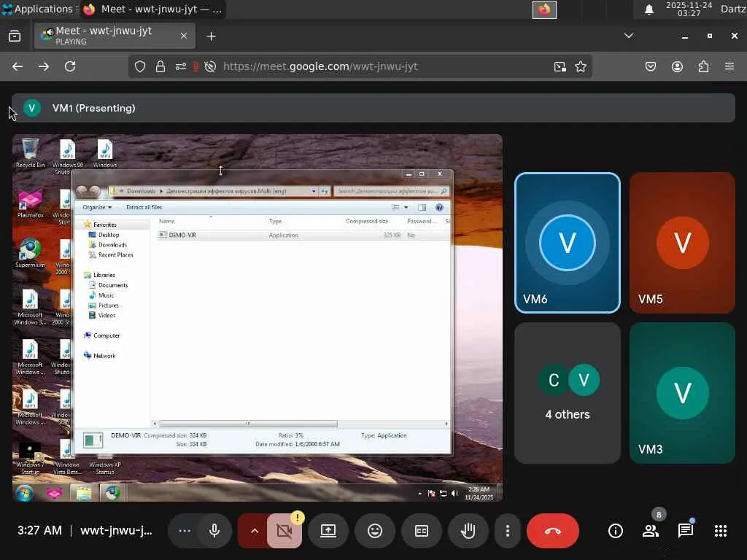Click the Name column header
Screen dimensions: 747x560
167,222
